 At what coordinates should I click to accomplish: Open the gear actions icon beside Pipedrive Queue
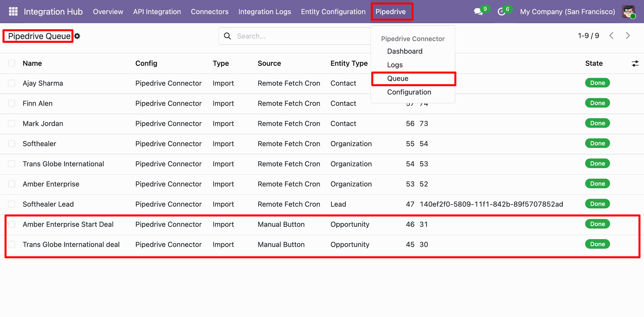77,36
